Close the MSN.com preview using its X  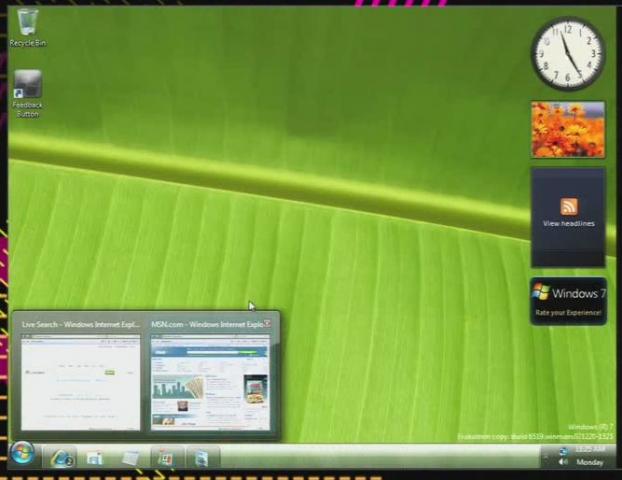pyautogui.click(x=268, y=324)
